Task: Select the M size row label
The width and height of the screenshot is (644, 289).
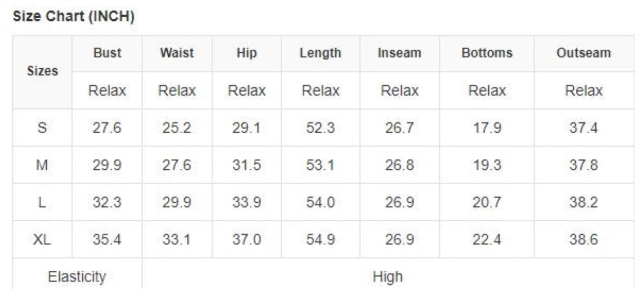Action: point(42,165)
